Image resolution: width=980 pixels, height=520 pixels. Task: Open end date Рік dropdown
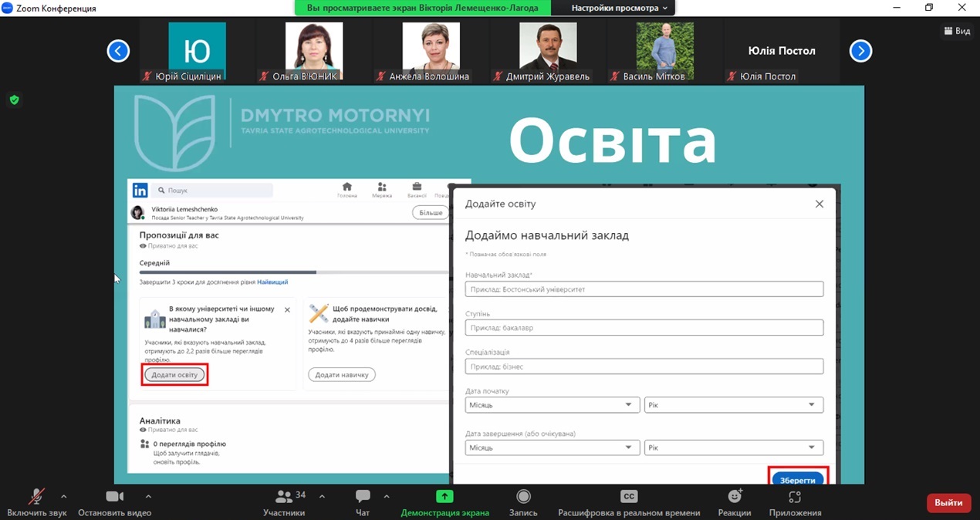(x=734, y=447)
